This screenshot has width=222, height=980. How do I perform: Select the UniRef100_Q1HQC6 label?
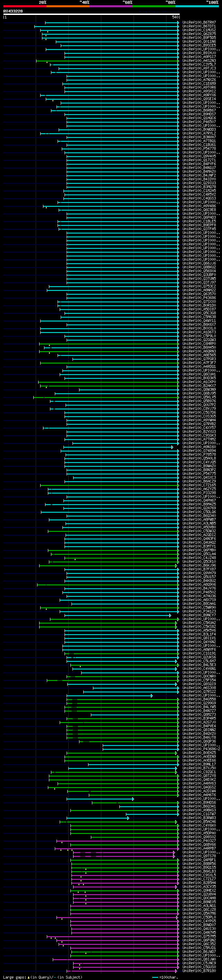[x=199, y=118]
